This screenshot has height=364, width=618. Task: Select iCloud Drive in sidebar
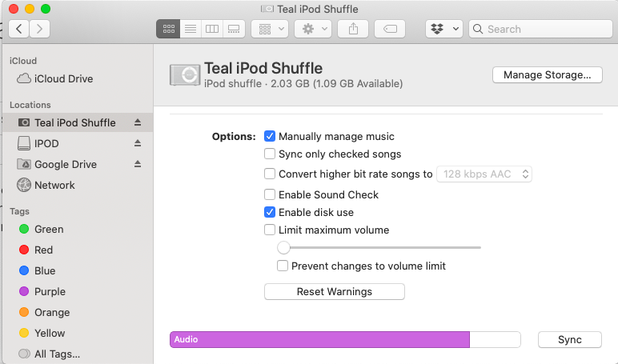[x=63, y=79]
